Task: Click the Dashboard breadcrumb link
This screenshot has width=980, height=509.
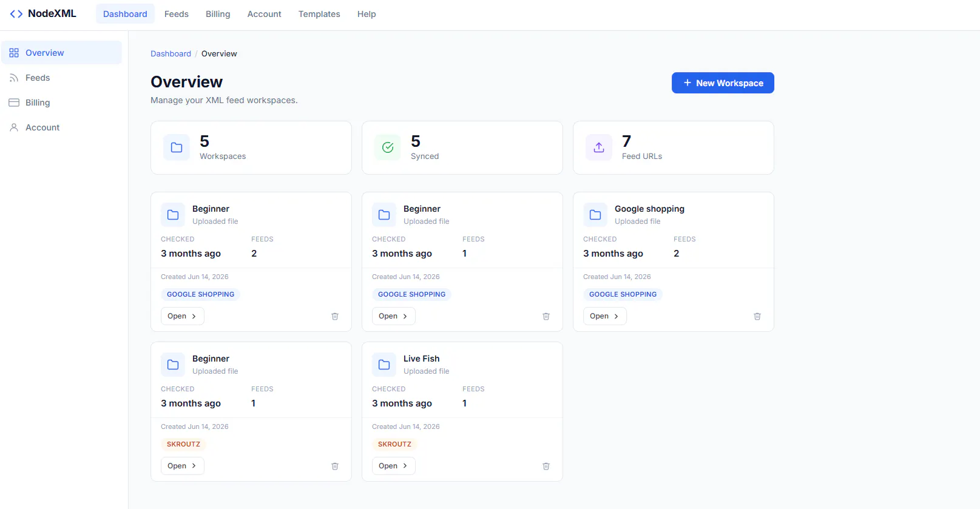Action: pos(171,53)
